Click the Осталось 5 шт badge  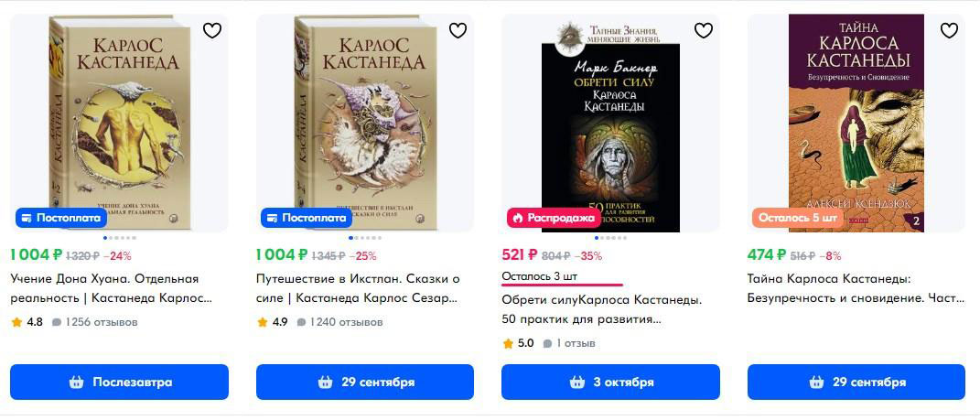(797, 218)
